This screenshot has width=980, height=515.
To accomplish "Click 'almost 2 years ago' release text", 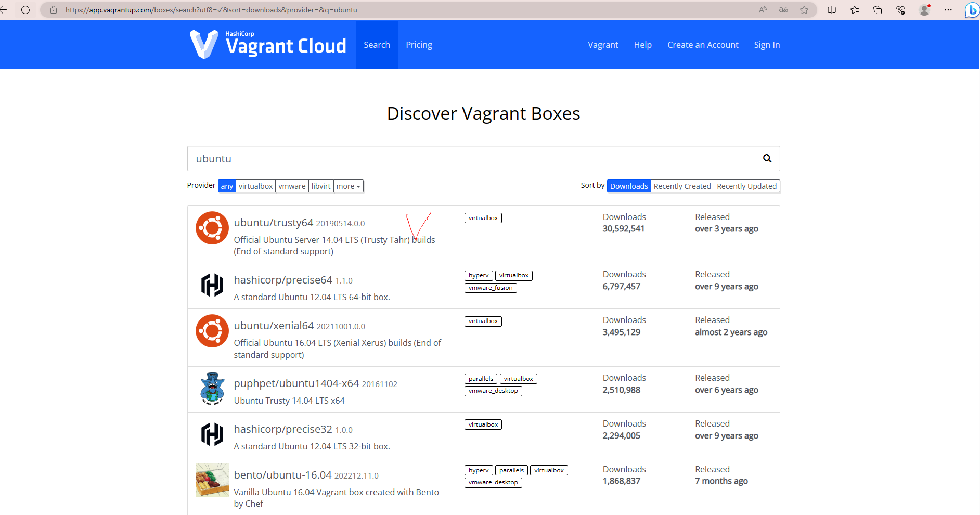I will pyautogui.click(x=731, y=332).
